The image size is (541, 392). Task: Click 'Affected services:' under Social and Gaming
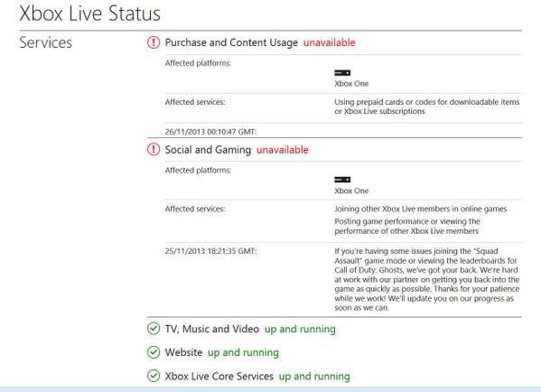(195, 209)
